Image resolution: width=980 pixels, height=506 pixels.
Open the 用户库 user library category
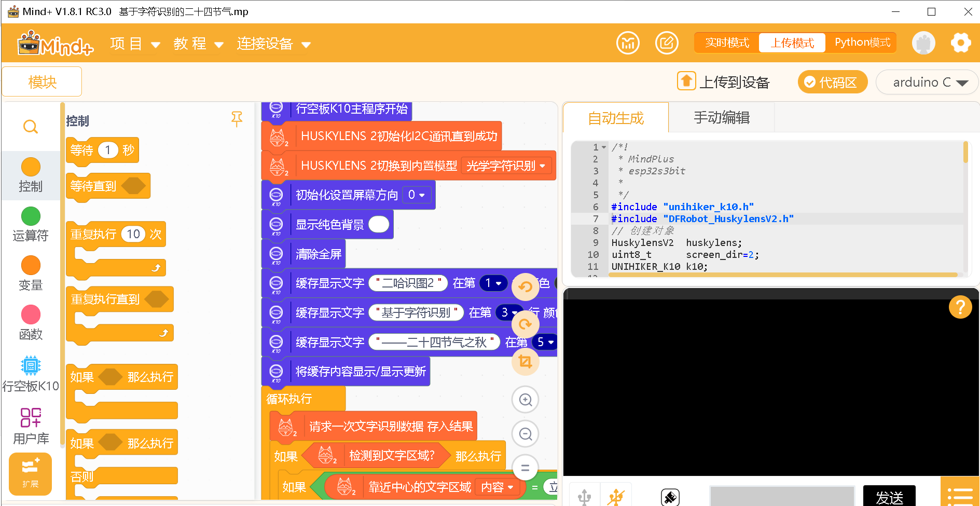click(x=31, y=426)
